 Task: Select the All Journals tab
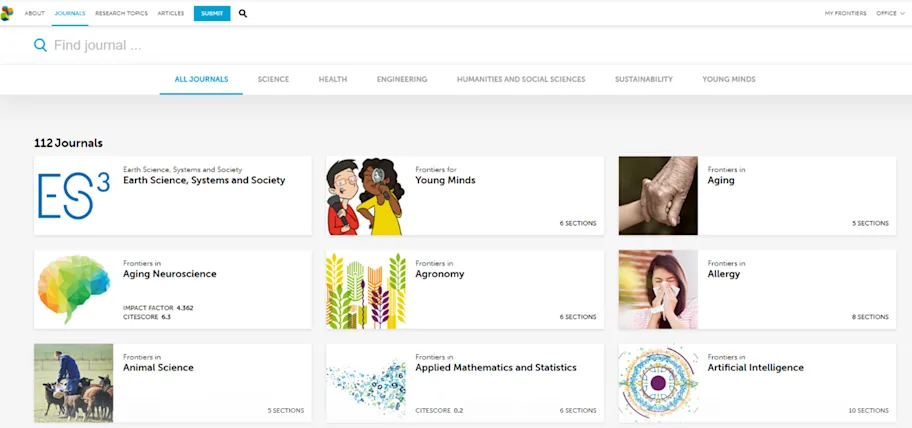(201, 79)
